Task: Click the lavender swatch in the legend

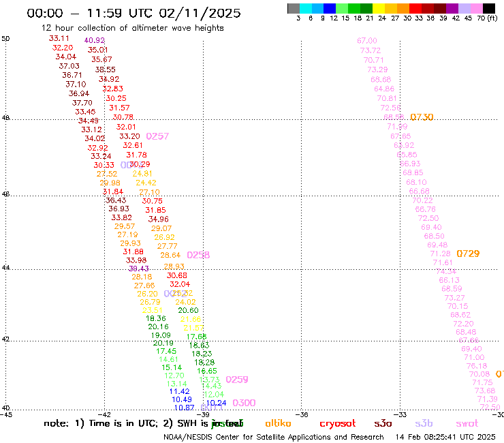Action: coord(464,8)
